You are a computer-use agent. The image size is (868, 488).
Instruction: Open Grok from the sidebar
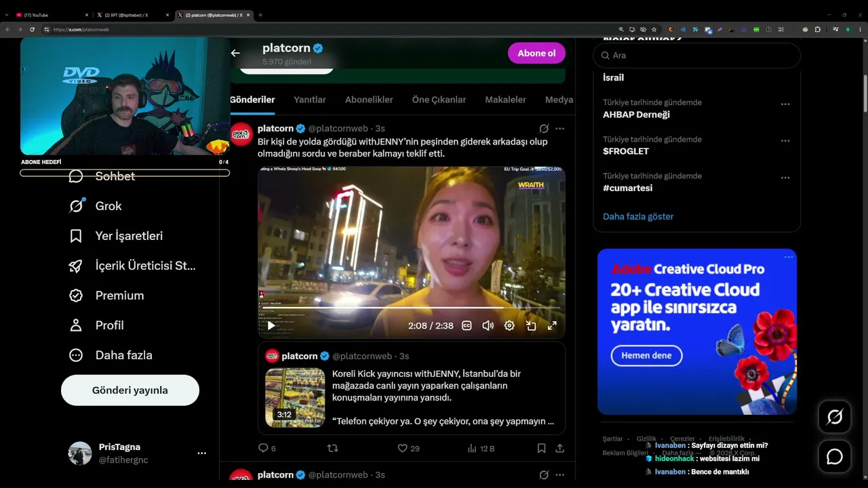95,206
